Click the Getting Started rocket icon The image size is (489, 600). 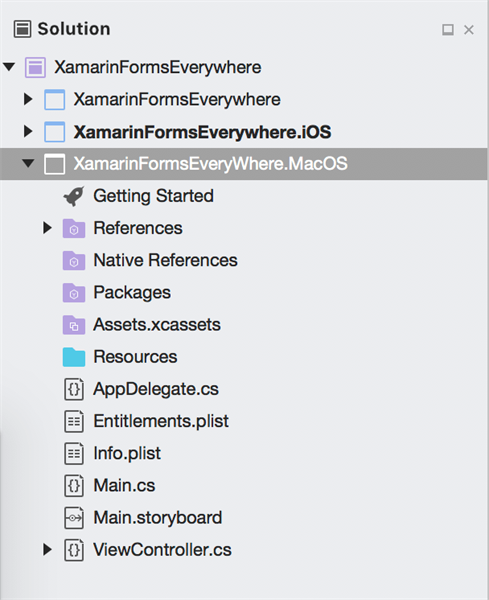click(x=73, y=196)
